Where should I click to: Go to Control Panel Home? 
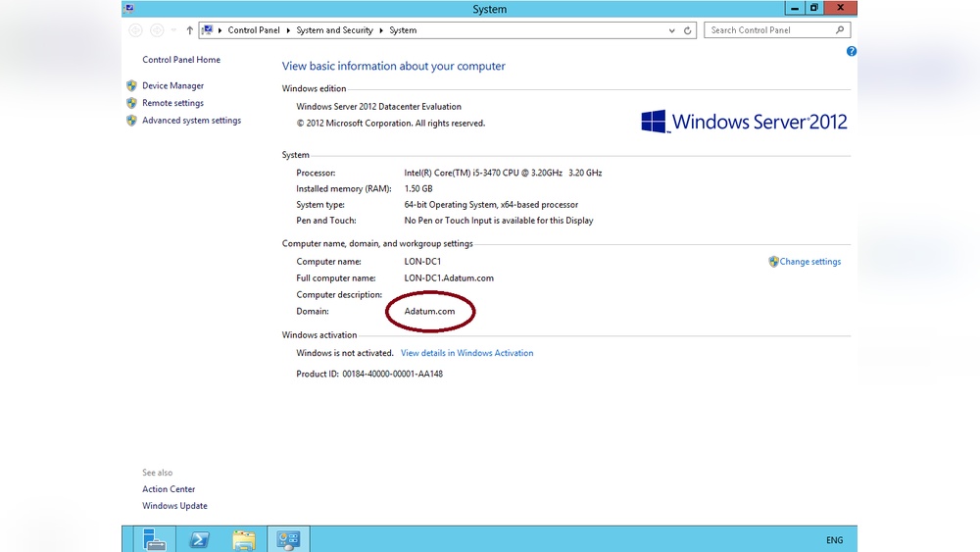tap(181, 60)
